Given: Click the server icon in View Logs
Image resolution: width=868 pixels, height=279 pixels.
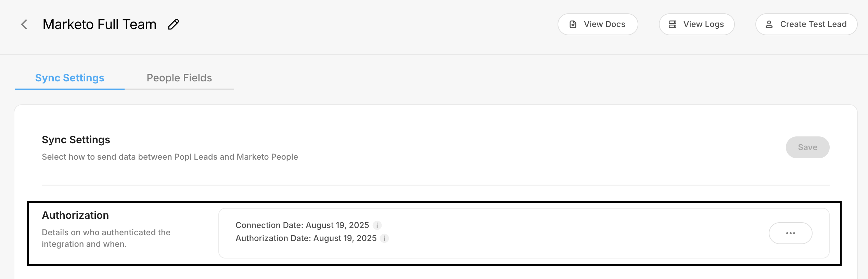Looking at the screenshot, I should (x=673, y=24).
